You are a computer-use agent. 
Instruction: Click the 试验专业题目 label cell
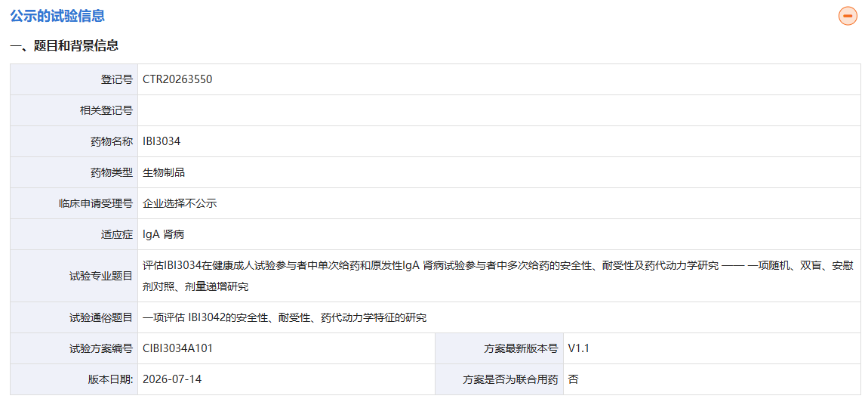(74, 276)
